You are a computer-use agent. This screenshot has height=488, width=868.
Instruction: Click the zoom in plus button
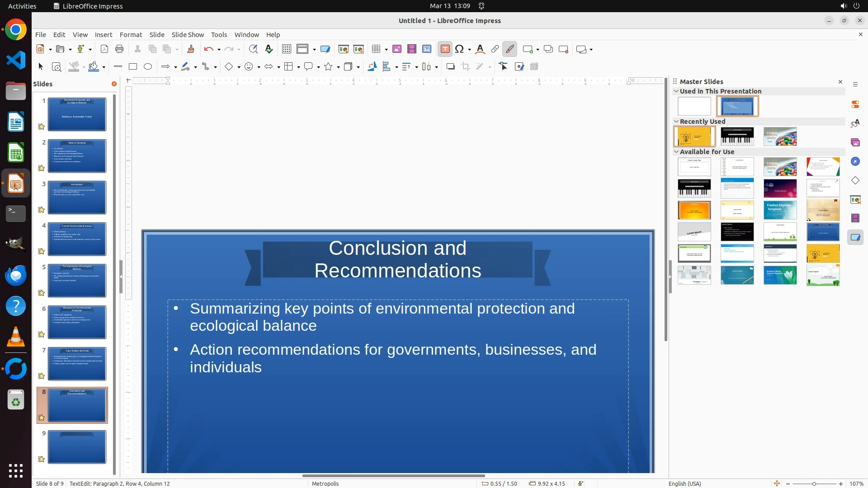[841, 484]
